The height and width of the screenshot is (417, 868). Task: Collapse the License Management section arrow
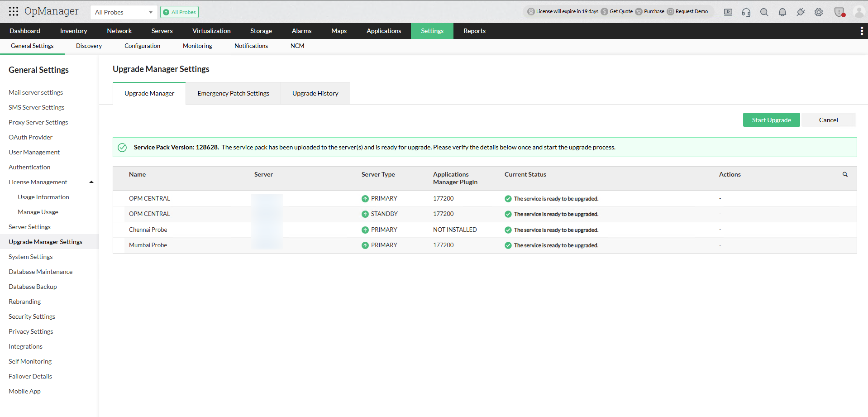click(x=91, y=182)
